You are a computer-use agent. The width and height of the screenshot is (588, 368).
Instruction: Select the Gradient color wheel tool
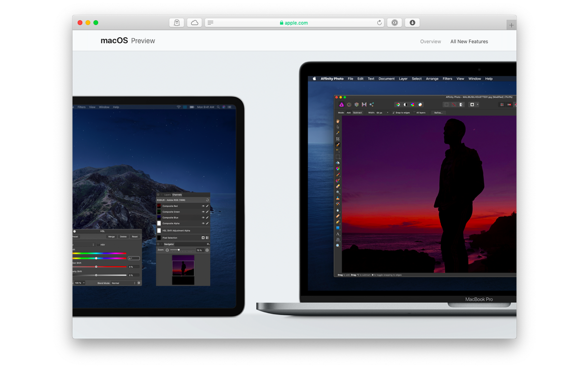click(338, 169)
